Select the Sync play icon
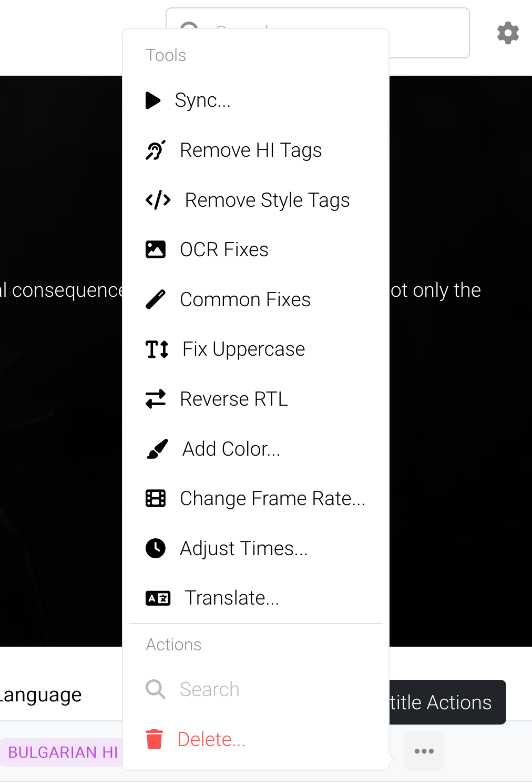 pos(153,100)
